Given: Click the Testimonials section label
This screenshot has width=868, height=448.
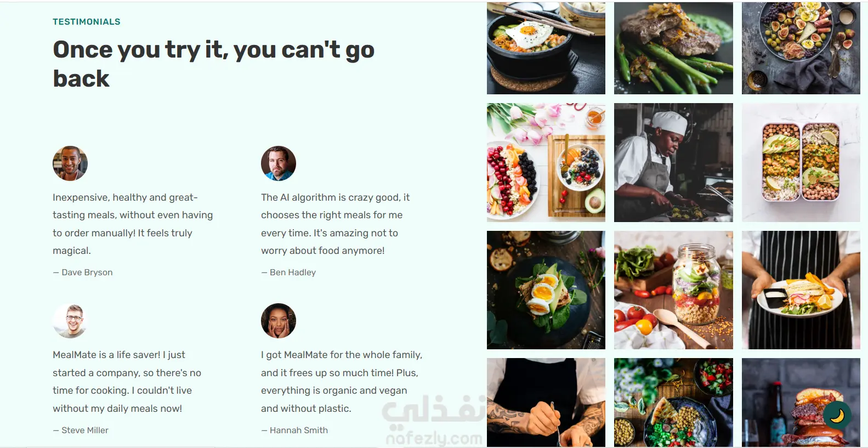Looking at the screenshot, I should click(87, 22).
